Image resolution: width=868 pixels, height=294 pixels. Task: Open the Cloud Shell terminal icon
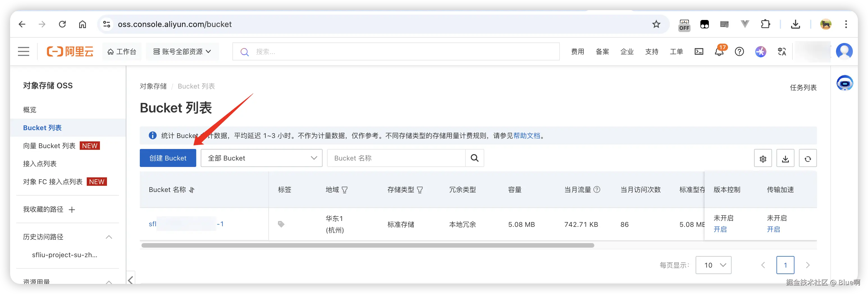699,52
